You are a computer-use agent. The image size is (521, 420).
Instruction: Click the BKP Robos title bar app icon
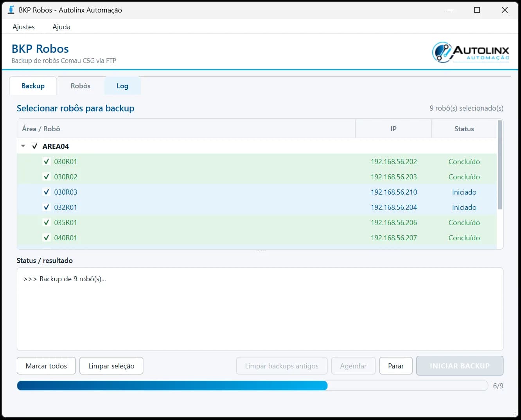coord(11,10)
